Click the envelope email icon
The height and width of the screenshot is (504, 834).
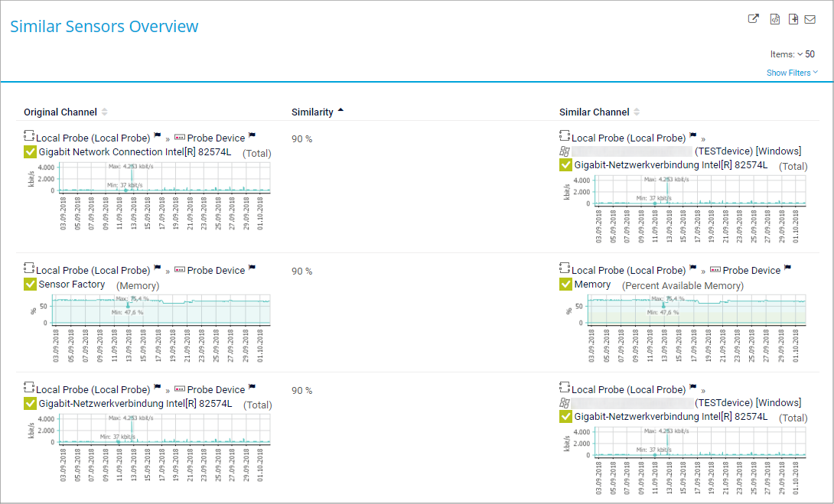pos(810,19)
